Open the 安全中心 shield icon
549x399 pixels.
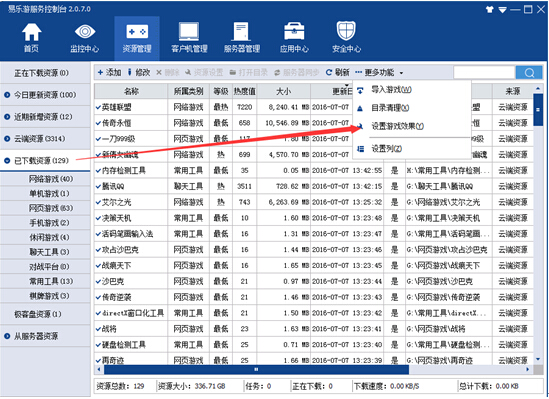[x=346, y=31]
